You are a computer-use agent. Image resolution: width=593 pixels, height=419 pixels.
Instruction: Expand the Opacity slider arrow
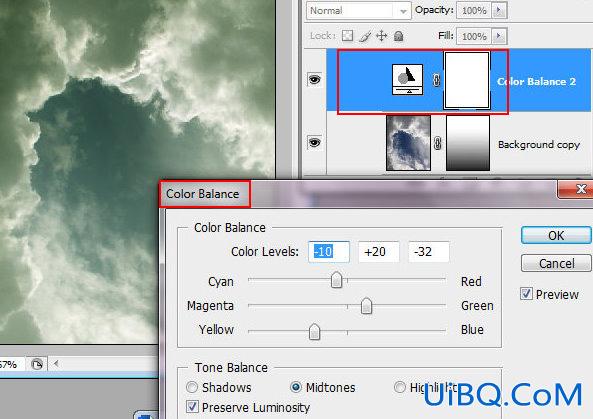pos(499,10)
